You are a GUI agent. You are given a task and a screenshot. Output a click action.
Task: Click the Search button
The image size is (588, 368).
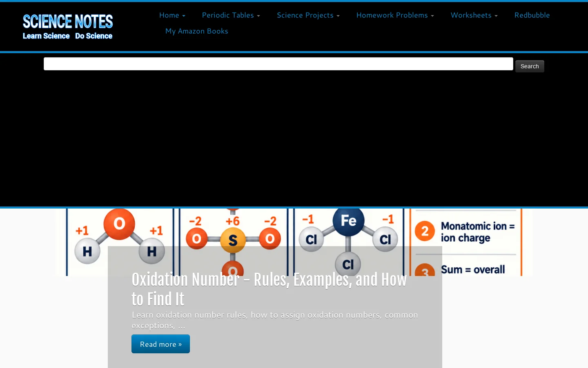[530, 66]
